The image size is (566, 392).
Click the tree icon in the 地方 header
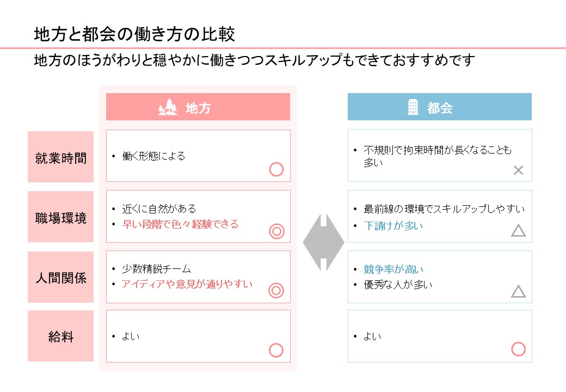tap(168, 107)
